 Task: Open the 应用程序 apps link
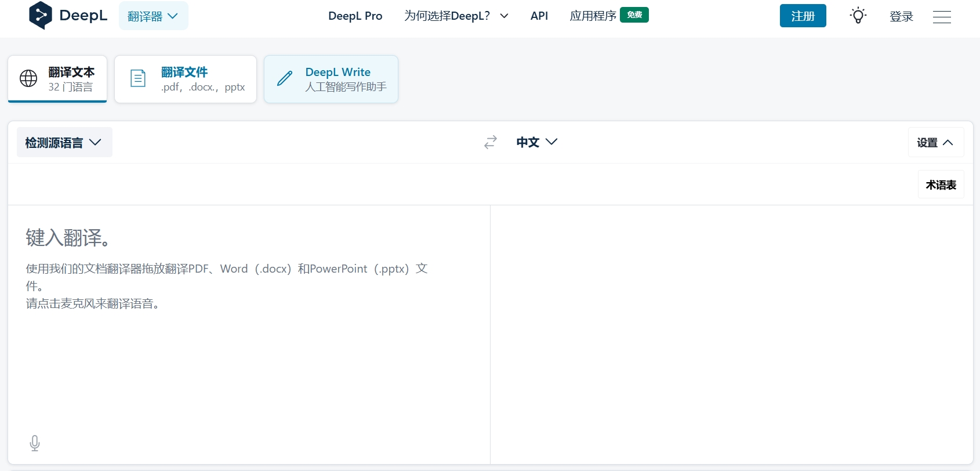pos(593,16)
